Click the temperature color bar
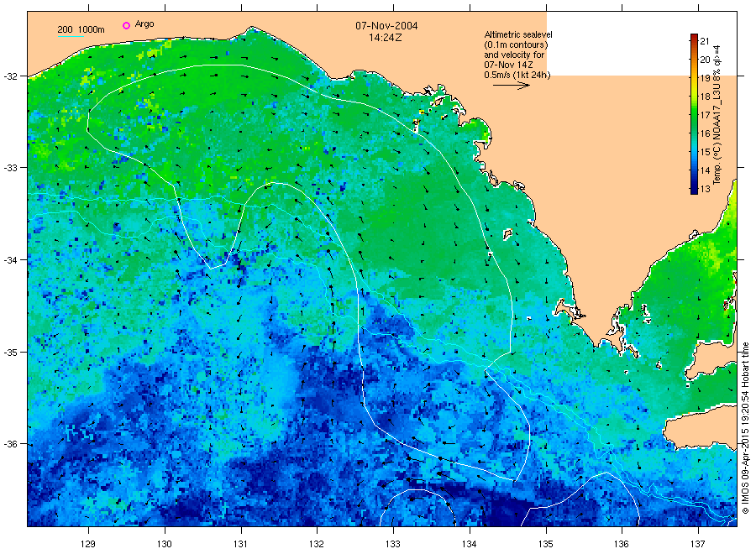The width and height of the screenshot is (756, 554). (694, 114)
